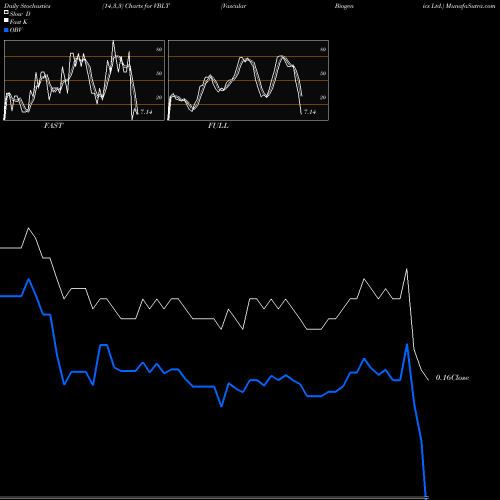Click the FULL chart label
The width and height of the screenshot is (500, 500).
point(218,126)
